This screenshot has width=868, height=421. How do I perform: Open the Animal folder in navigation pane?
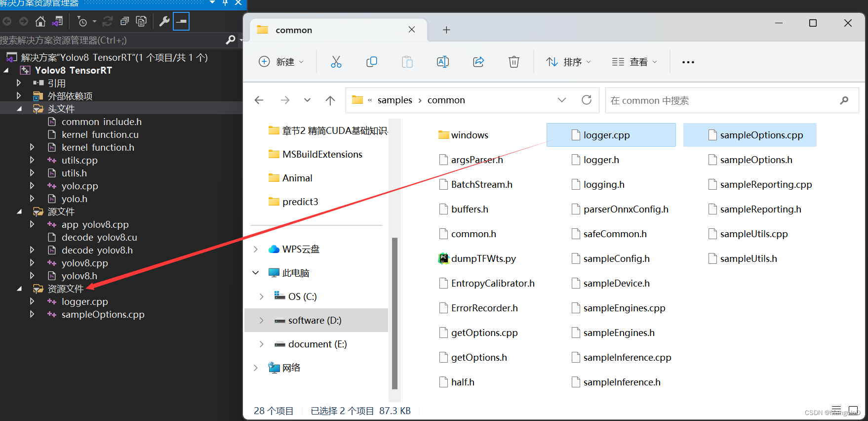(290, 178)
